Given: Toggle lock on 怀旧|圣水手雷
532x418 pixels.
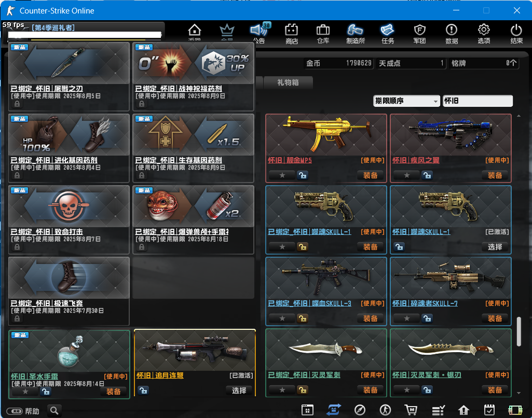Looking at the screenshot, I should point(46,392).
